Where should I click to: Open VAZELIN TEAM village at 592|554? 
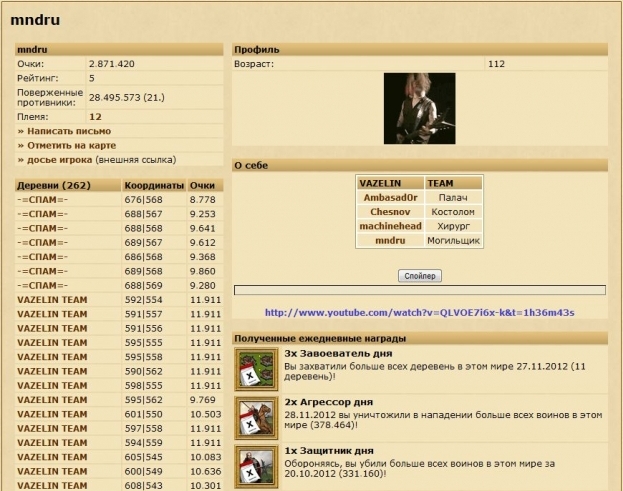pos(53,299)
